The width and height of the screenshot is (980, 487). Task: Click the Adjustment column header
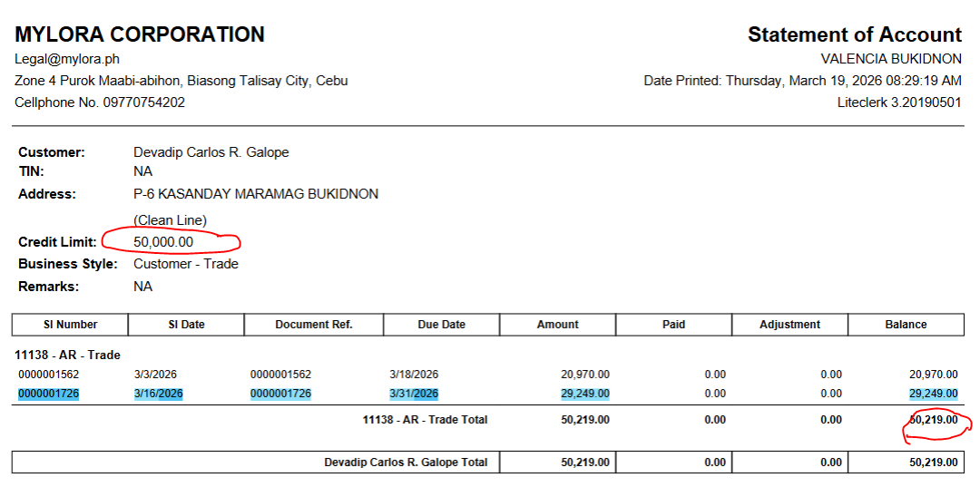click(x=789, y=325)
